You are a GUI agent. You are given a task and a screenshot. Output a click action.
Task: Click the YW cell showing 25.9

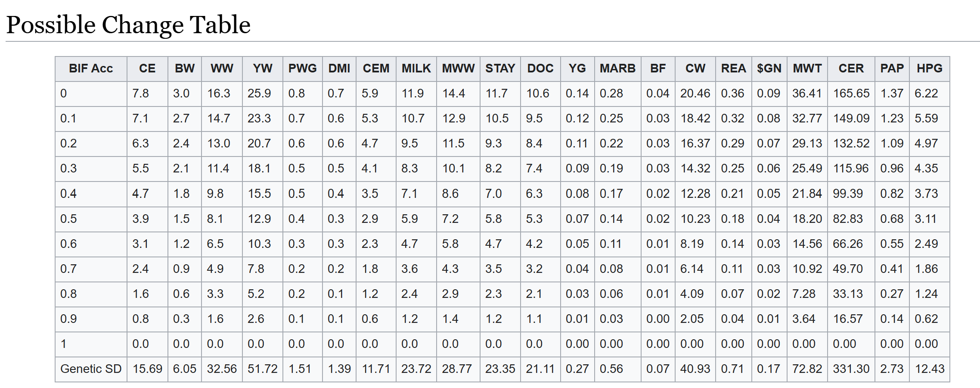[x=259, y=94]
